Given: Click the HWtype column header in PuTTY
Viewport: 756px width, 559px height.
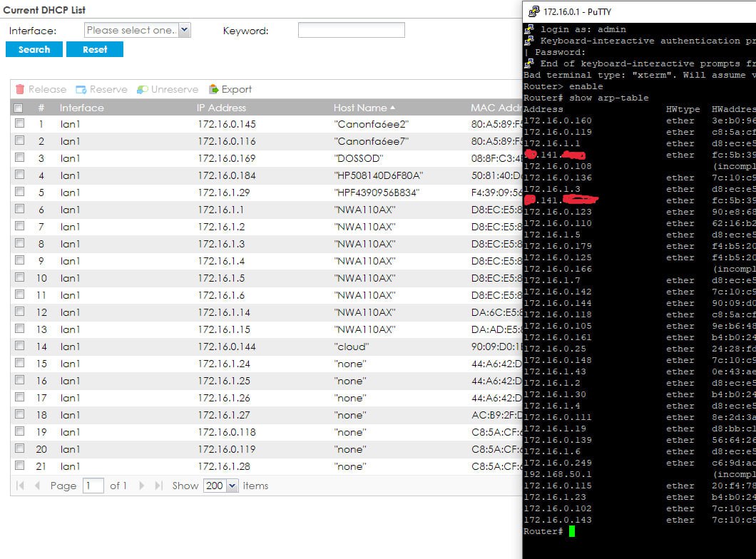Looking at the screenshot, I should pyautogui.click(x=683, y=109).
